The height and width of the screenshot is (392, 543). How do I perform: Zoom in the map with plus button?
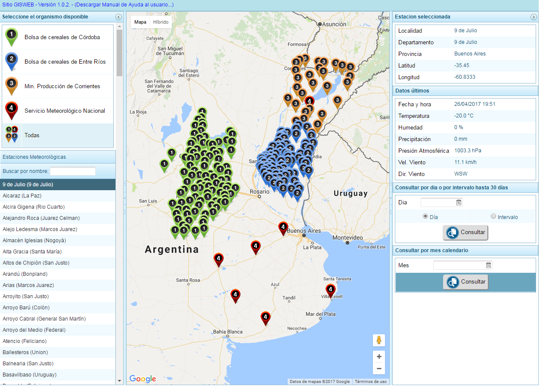(x=379, y=357)
